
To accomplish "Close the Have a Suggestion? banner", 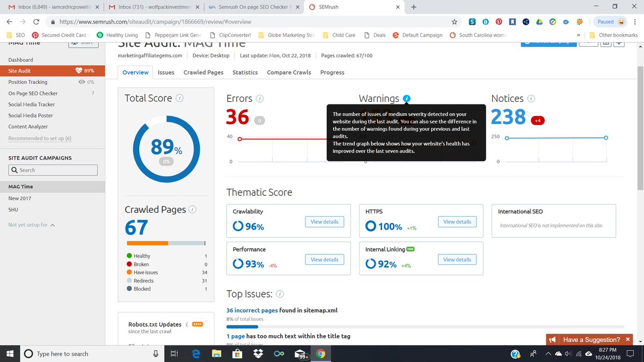I will [x=627, y=339].
